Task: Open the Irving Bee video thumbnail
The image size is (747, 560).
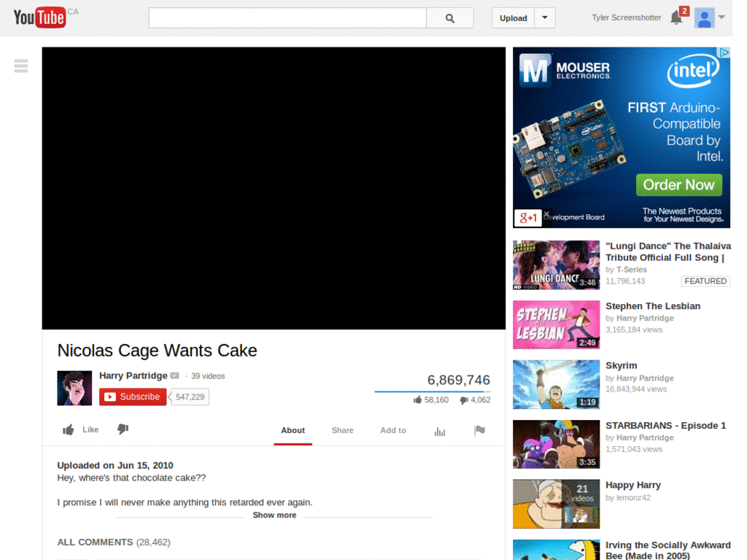Action: (x=556, y=550)
